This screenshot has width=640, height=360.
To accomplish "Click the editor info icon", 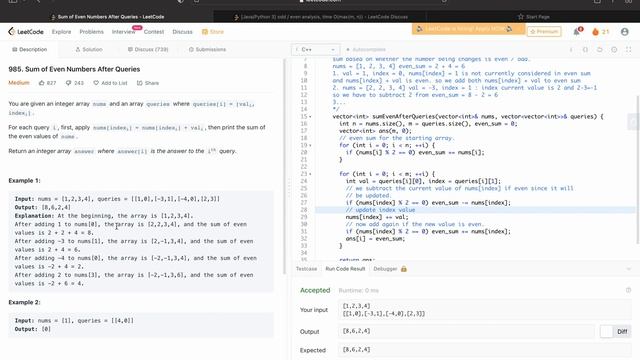I will 571,49.
